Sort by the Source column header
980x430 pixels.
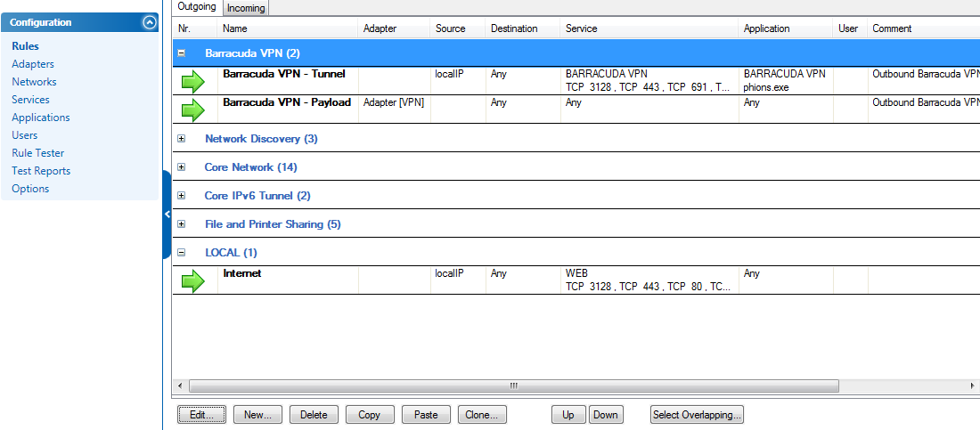pyautogui.click(x=458, y=28)
